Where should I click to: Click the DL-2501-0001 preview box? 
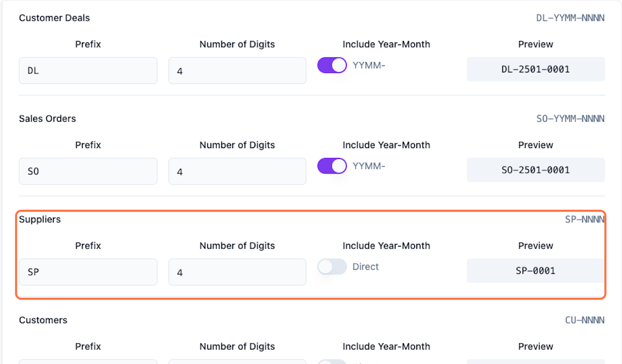click(535, 69)
